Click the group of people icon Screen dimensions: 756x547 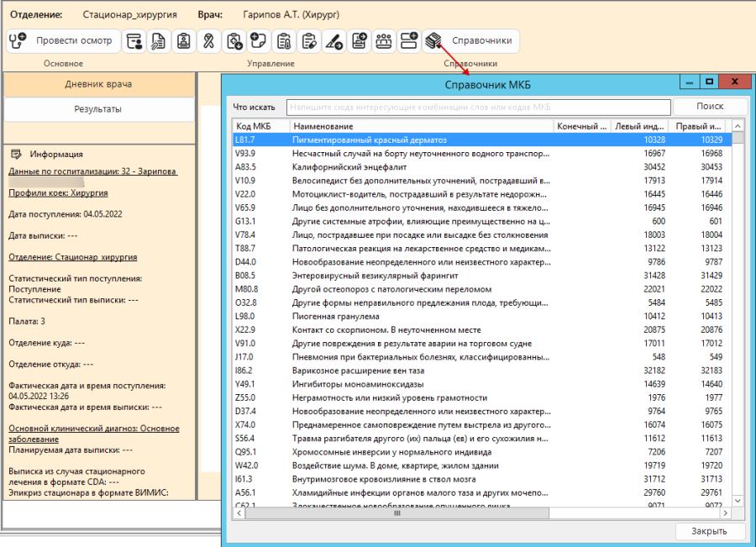(x=384, y=41)
